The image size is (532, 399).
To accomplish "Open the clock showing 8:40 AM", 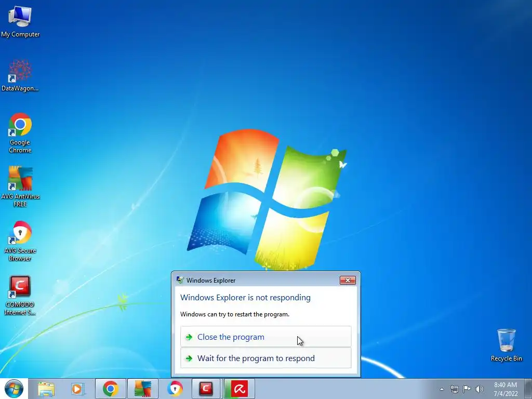I will (506, 389).
